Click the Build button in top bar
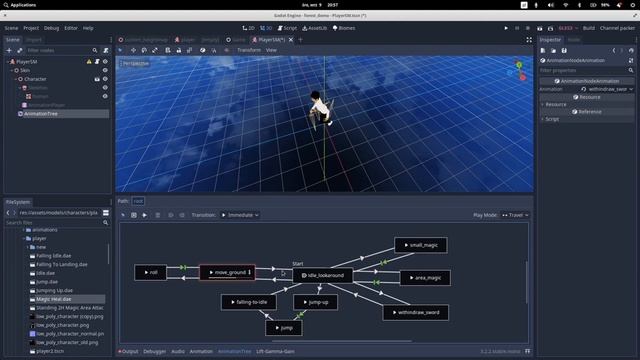The image size is (640, 360). click(589, 28)
